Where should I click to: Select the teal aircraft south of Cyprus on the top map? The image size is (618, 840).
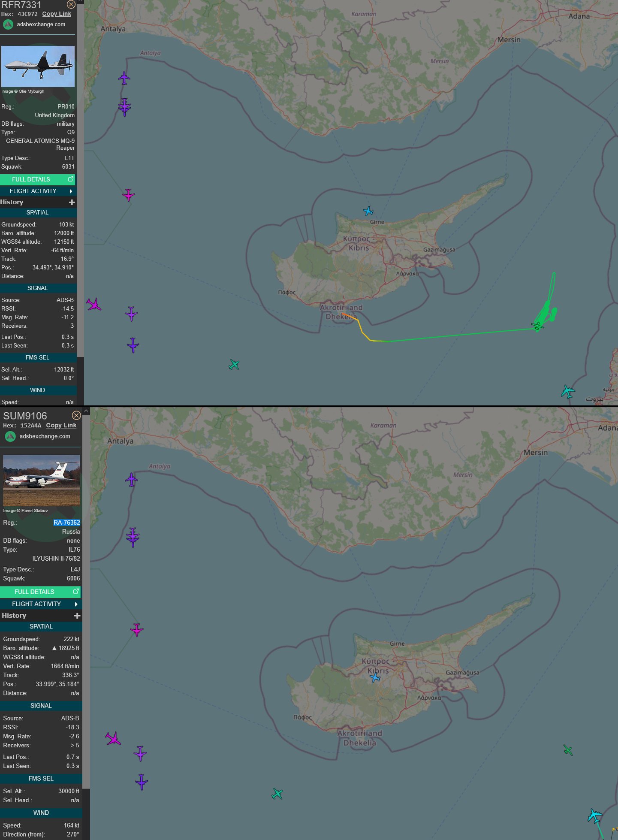point(234,365)
